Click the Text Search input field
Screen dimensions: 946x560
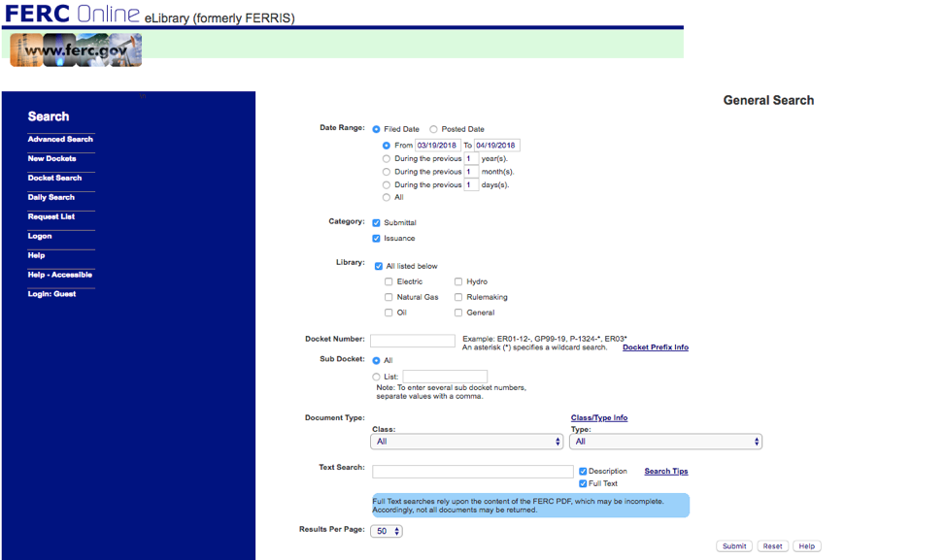click(x=473, y=472)
